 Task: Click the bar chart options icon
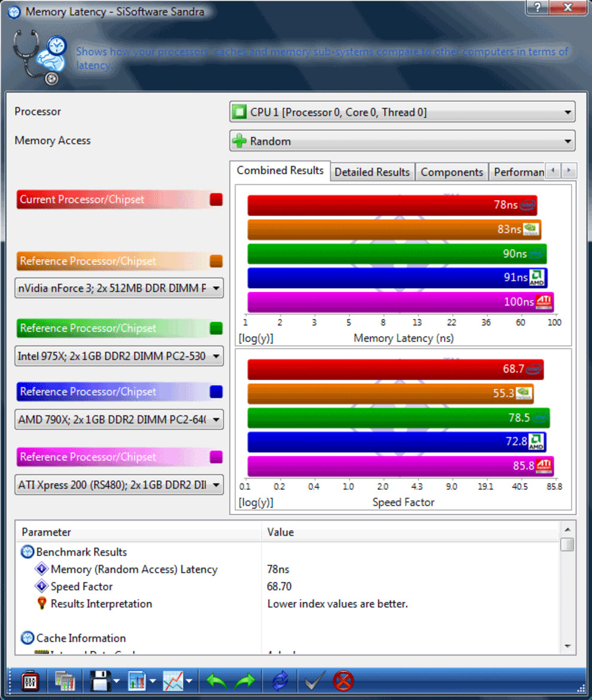coord(138,681)
